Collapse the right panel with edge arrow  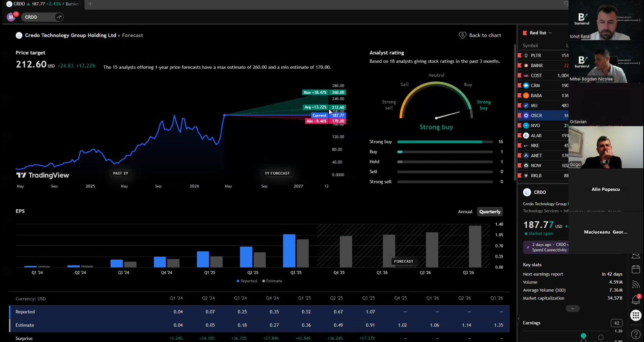518,318
